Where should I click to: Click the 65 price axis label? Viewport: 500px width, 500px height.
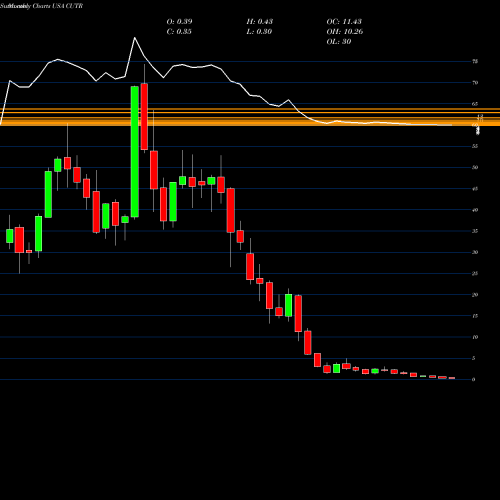(475, 104)
